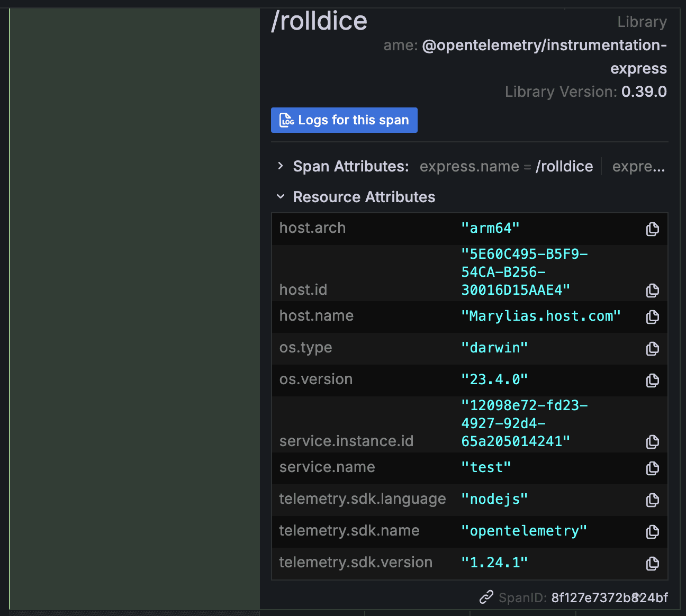Image resolution: width=686 pixels, height=616 pixels.
Task: Copy the os.type value
Action: [653, 348]
